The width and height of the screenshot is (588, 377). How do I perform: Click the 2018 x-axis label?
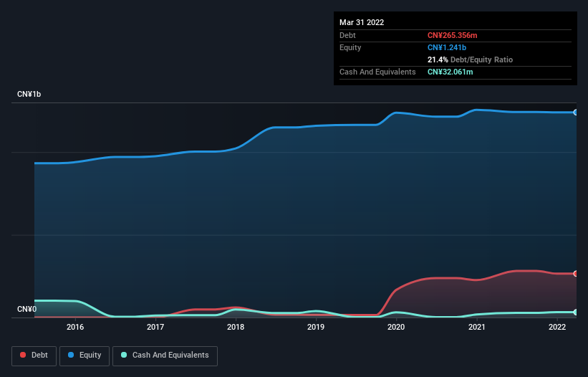236,327
